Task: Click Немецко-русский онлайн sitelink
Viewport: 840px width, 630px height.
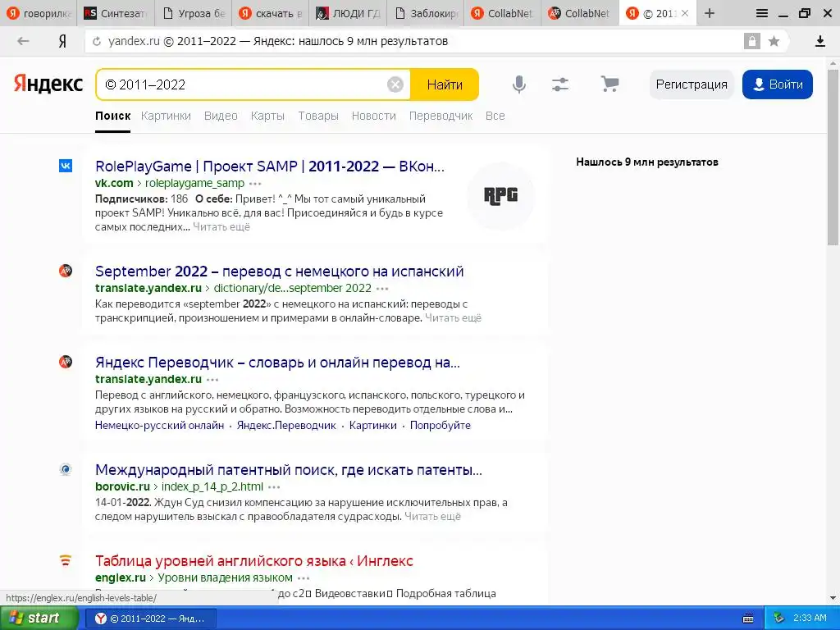Action: [160, 426]
